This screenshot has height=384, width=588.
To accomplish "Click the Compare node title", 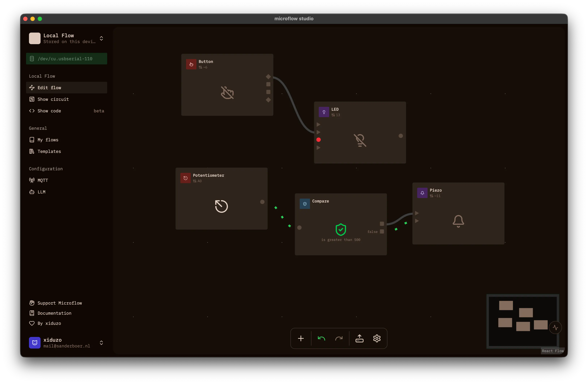I will click(x=320, y=201).
